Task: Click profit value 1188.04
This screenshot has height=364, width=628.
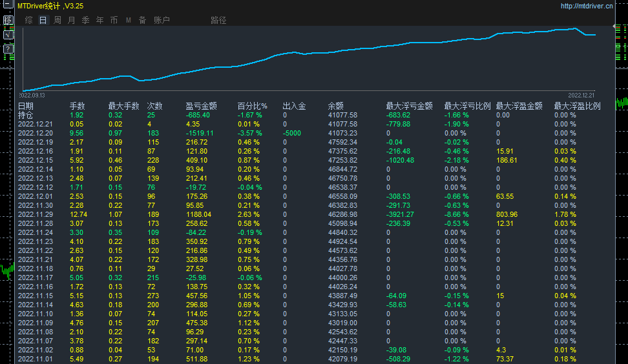Action: [198, 214]
